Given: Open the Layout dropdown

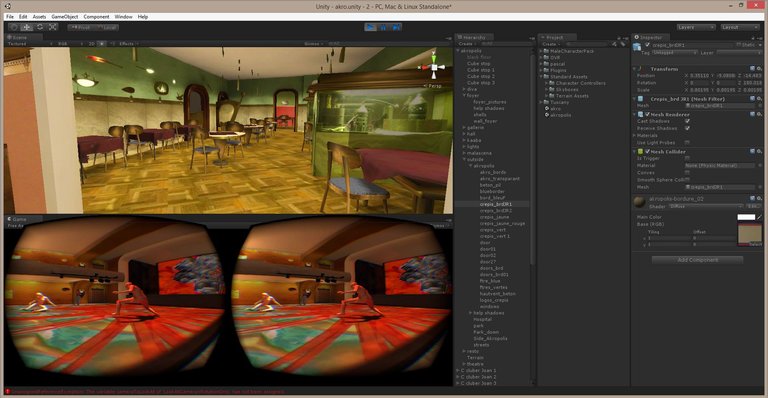Looking at the screenshot, I should [740, 27].
